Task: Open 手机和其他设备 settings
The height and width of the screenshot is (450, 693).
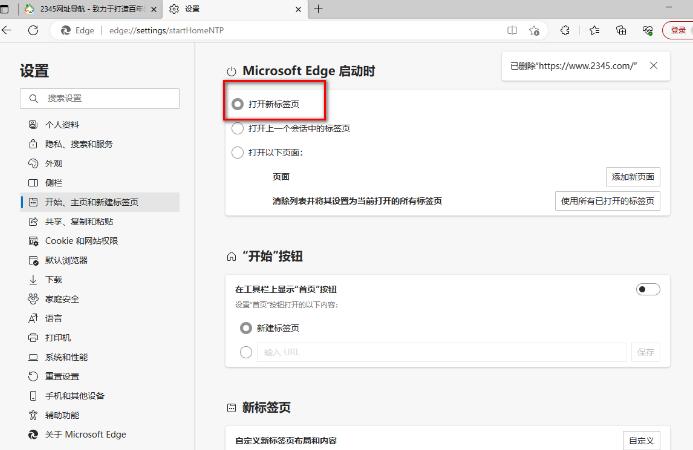Action: 100,396
